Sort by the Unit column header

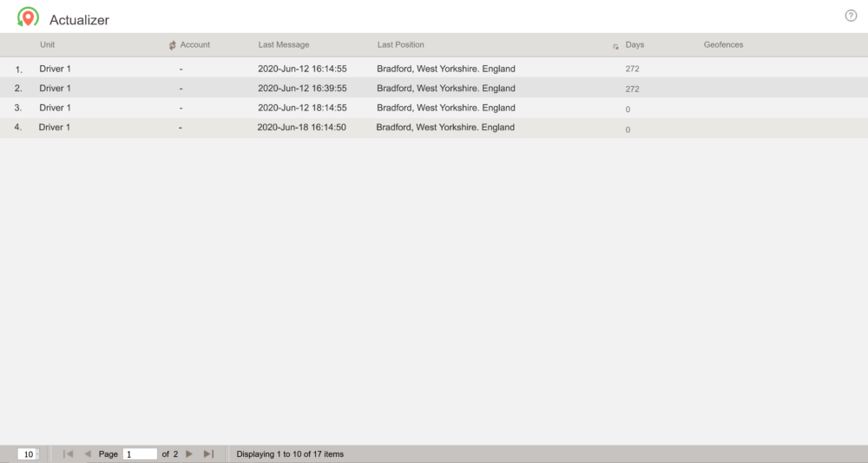point(48,45)
